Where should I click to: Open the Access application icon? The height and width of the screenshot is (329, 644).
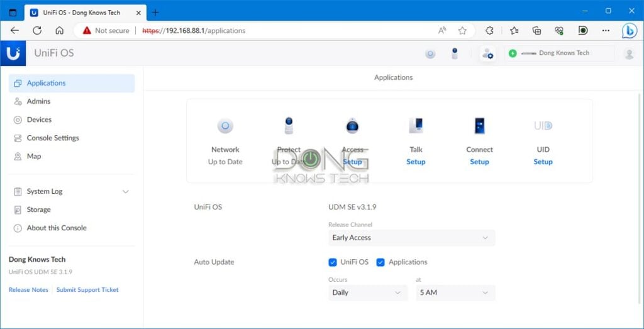click(352, 126)
